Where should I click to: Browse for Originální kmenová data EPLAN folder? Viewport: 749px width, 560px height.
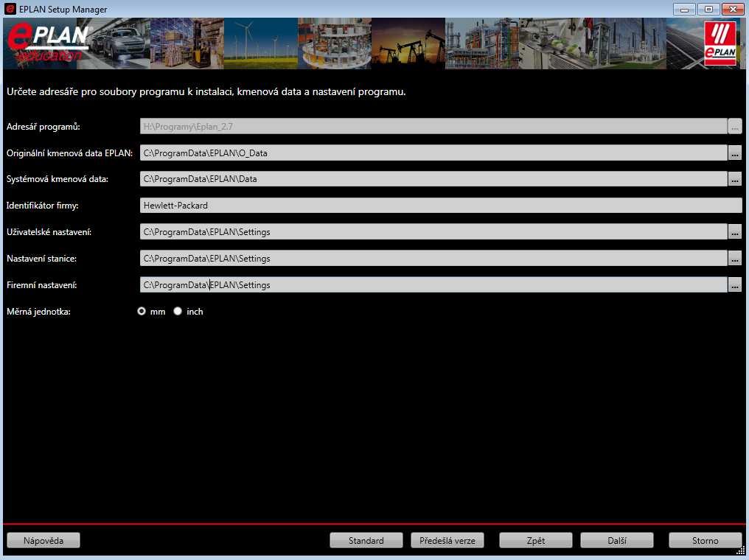(x=735, y=153)
